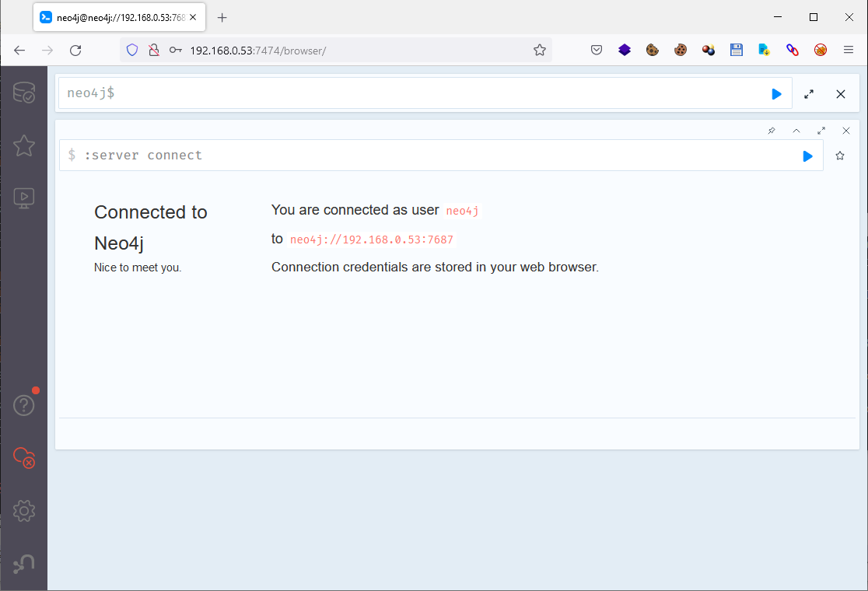This screenshot has width=868, height=591.
Task: Pin the server connect result frame
Action: click(x=772, y=131)
